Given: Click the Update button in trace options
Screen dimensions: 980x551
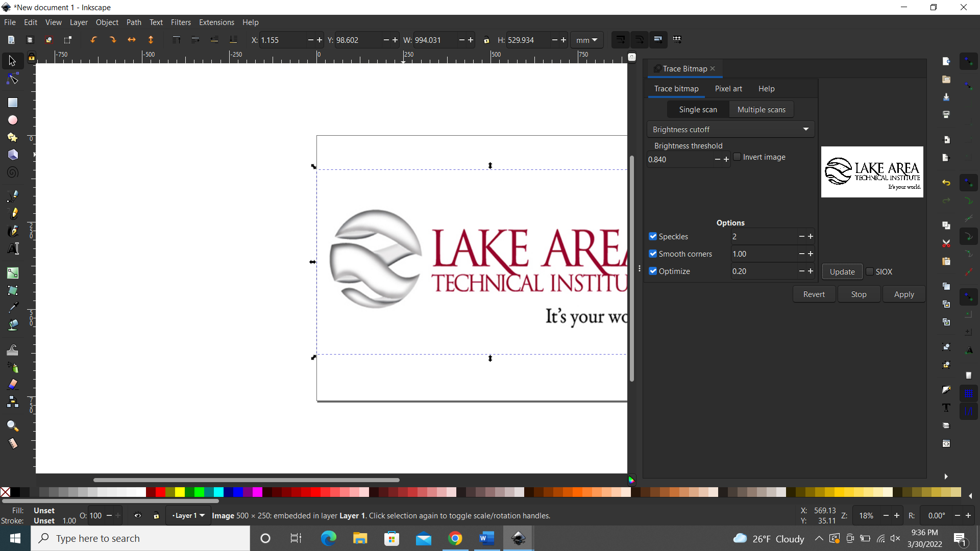Looking at the screenshot, I should (x=842, y=271).
